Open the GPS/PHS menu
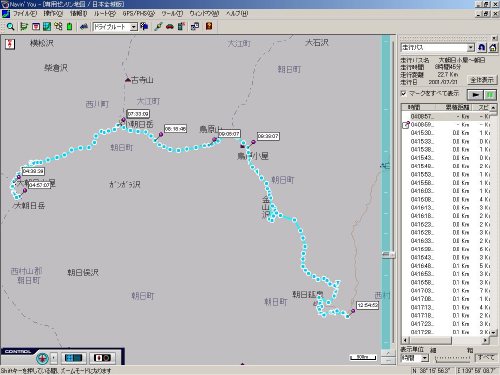The width and height of the screenshot is (500, 375). pos(139,14)
